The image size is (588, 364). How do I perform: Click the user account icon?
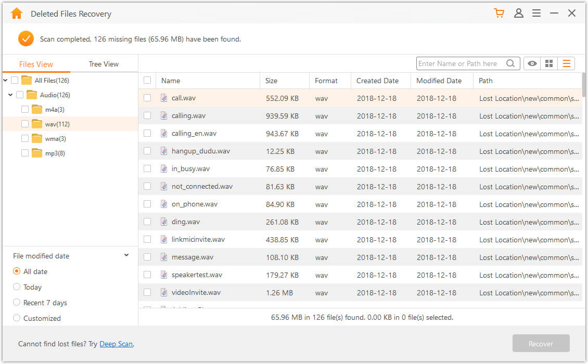[518, 12]
